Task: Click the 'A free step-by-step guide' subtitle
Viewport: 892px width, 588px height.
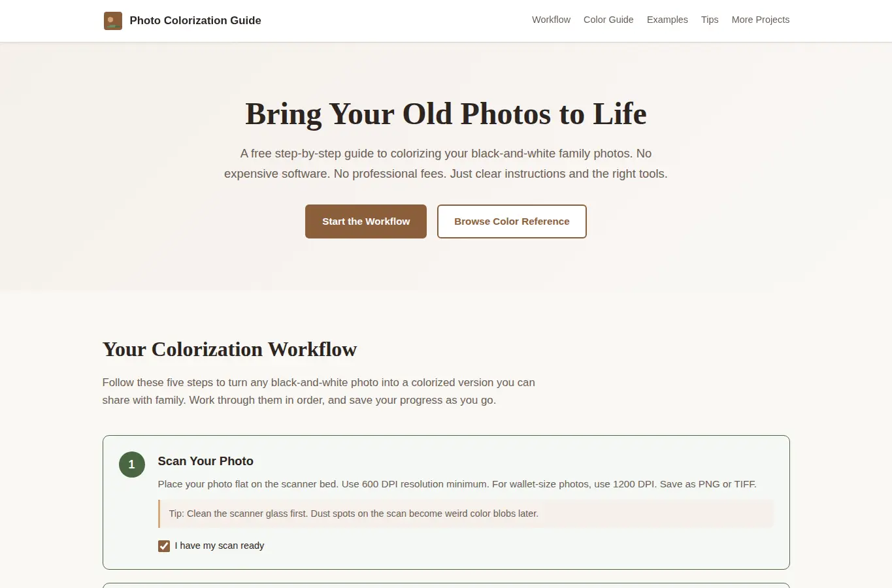Action: (x=446, y=163)
